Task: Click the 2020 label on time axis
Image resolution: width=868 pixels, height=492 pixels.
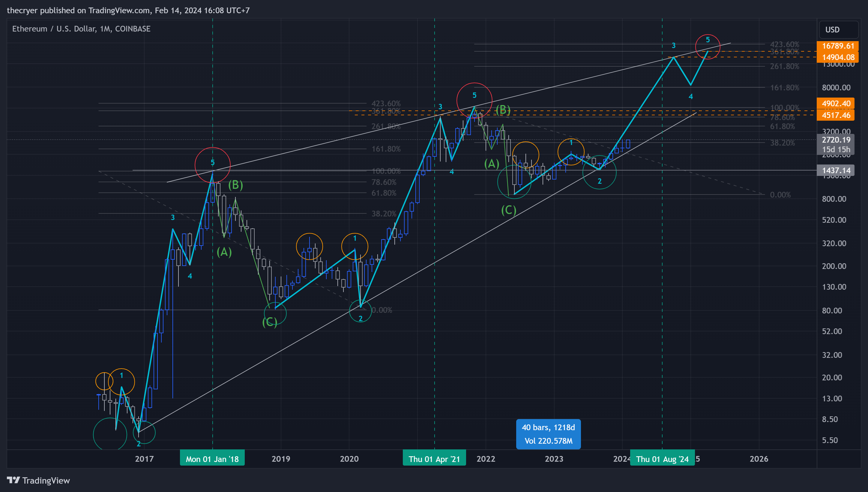Action: pyautogui.click(x=349, y=459)
